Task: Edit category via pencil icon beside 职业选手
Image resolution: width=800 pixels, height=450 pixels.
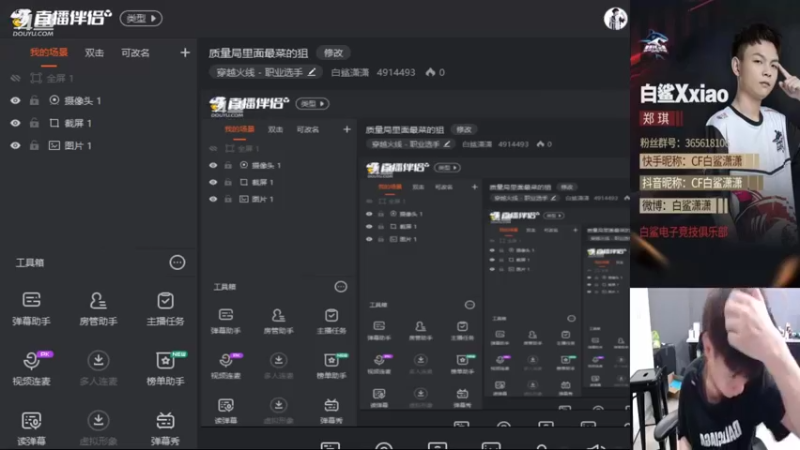Action: click(x=311, y=72)
